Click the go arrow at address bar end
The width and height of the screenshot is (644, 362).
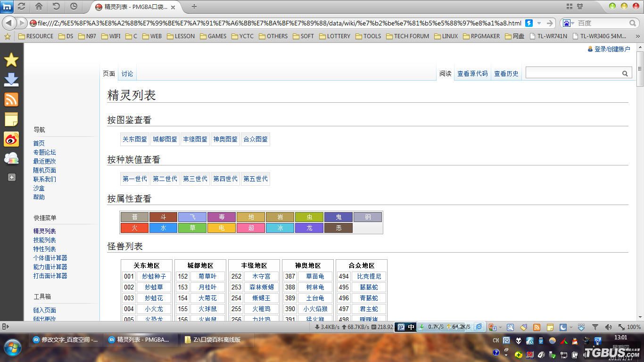pyautogui.click(x=550, y=23)
